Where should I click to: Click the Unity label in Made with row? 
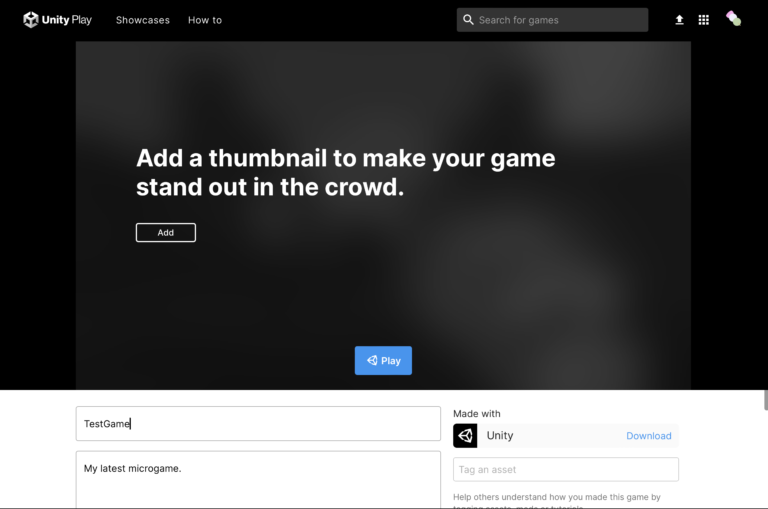point(500,436)
